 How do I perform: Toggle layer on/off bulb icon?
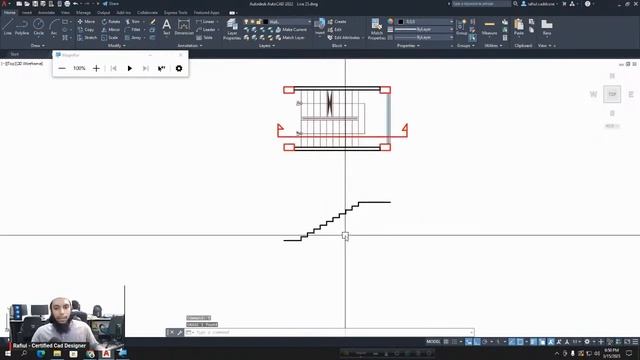click(x=246, y=22)
